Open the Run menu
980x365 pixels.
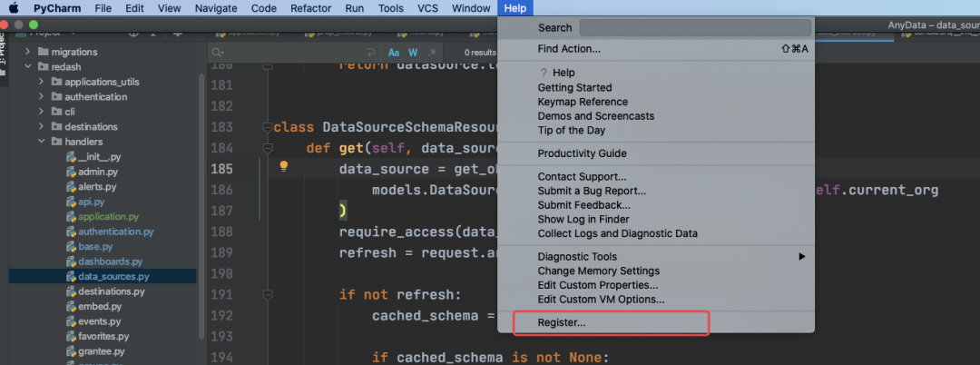(355, 8)
